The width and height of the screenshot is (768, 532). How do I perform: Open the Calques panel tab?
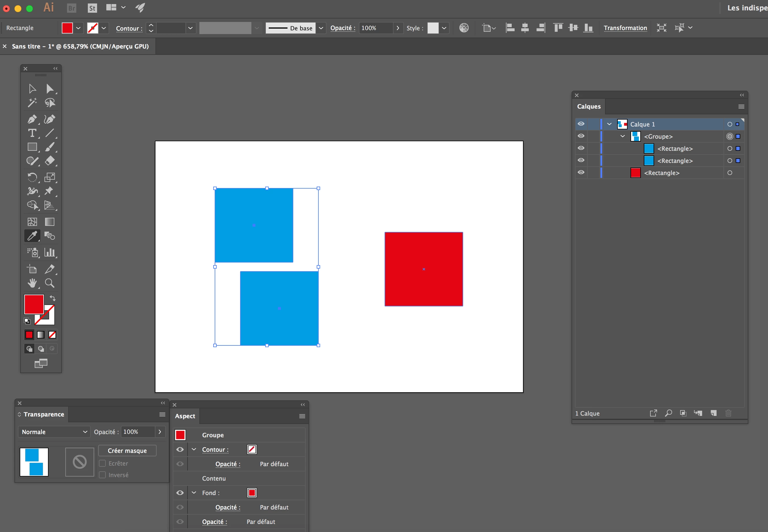589,106
